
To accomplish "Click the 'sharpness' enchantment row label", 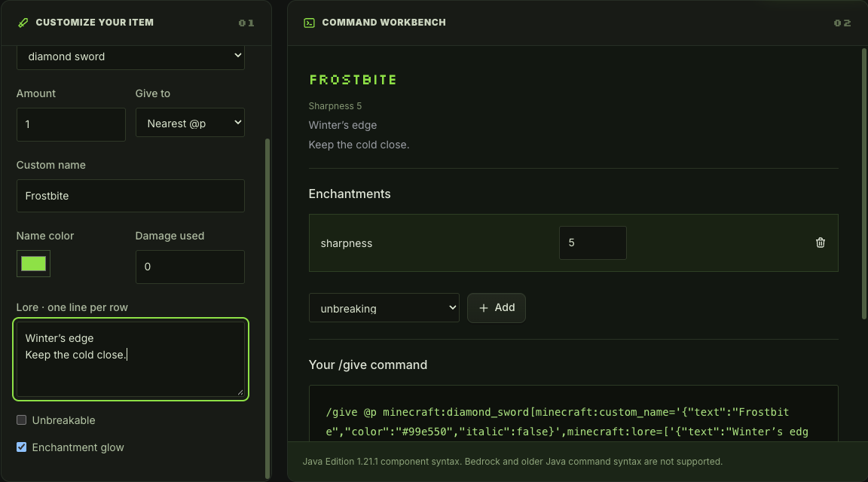I will click(x=347, y=243).
